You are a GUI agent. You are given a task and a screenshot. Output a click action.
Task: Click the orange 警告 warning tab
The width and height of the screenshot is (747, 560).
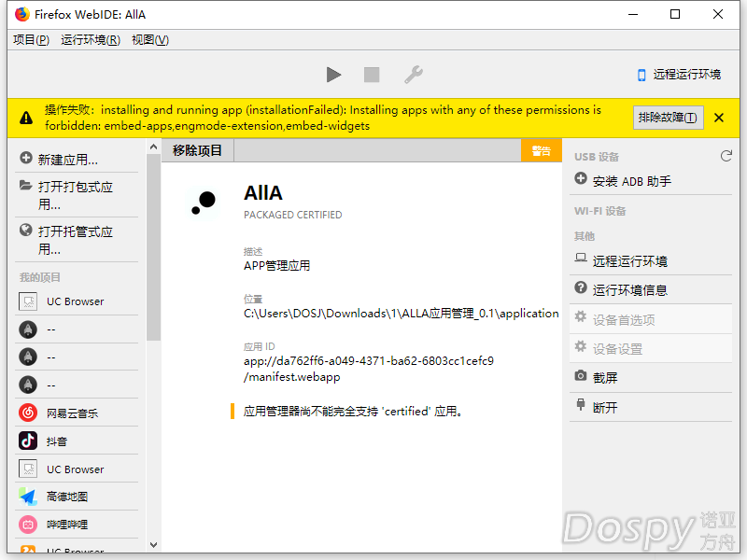(541, 150)
